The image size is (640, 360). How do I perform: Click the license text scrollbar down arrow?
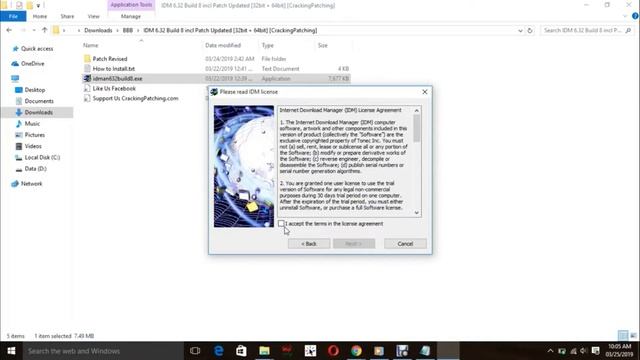coord(416,212)
